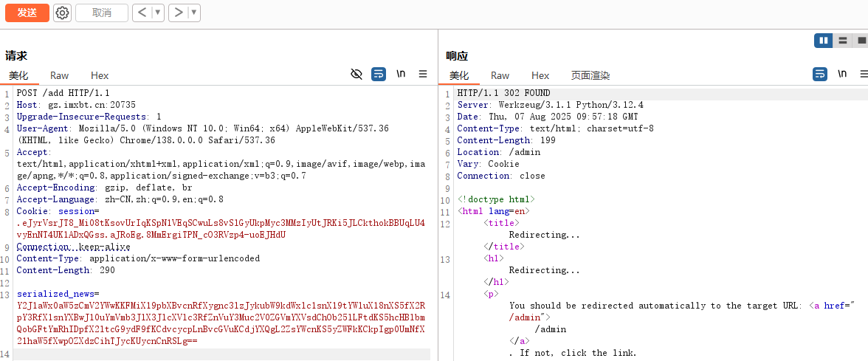This screenshot has height=361, width=868.
Task: Click the 取消 cancel button
Action: pos(102,13)
